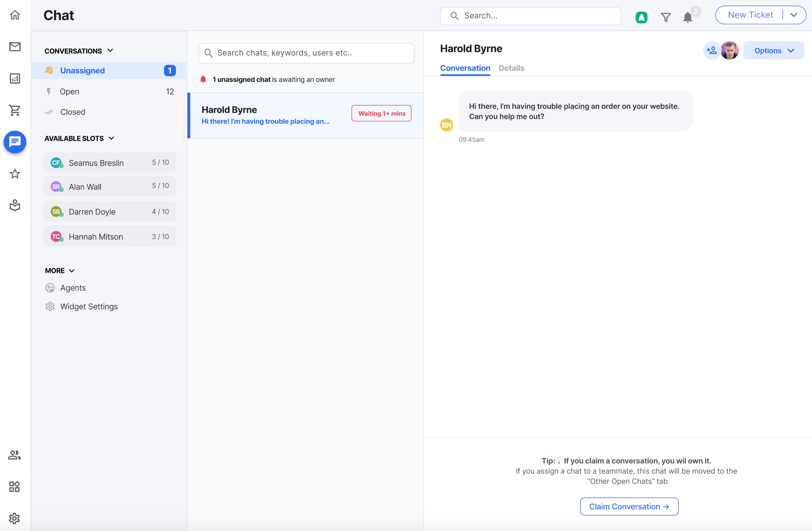
Task: Click the CF avatar of Seamus Breslin
Action: 56,163
